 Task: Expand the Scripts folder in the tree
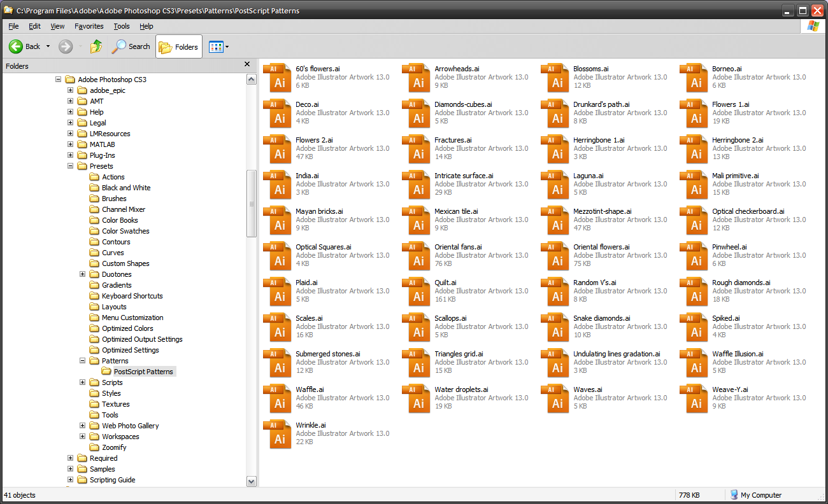tap(83, 382)
